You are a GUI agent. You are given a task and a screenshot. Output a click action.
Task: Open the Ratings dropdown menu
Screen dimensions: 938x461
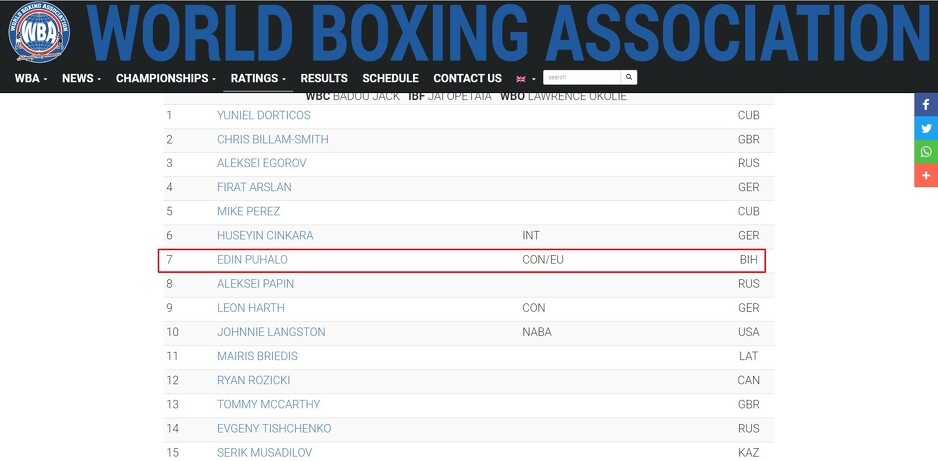click(x=258, y=78)
